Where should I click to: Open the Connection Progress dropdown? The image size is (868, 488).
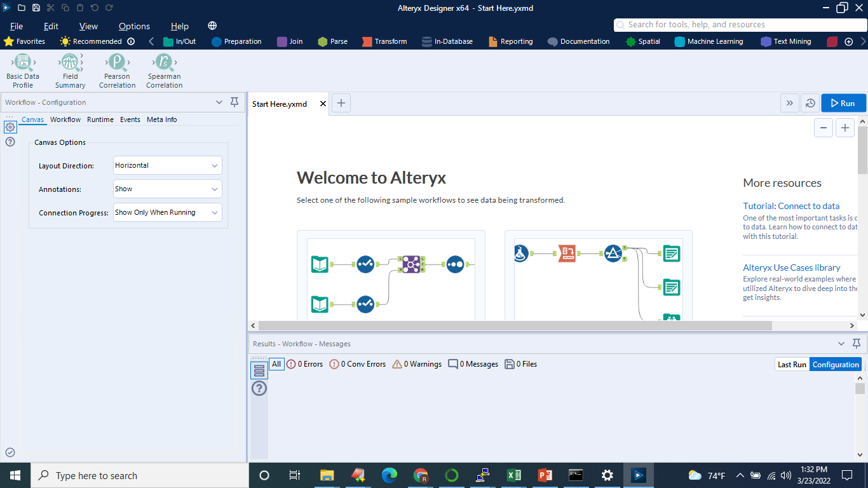[x=167, y=212]
